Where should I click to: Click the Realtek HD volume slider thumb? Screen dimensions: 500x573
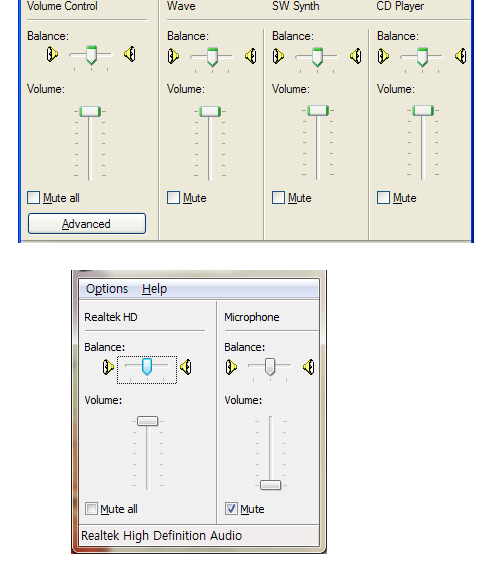point(148,421)
